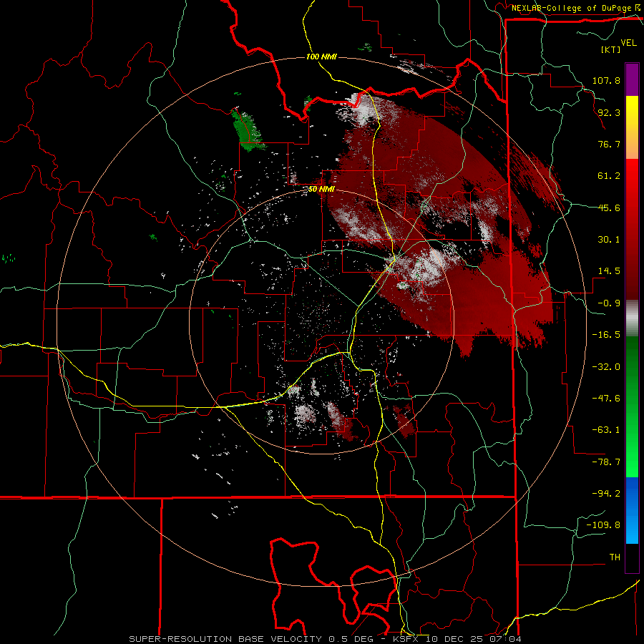Click the 45.6 velocity scale value
The image size is (644, 644).
tap(609, 208)
